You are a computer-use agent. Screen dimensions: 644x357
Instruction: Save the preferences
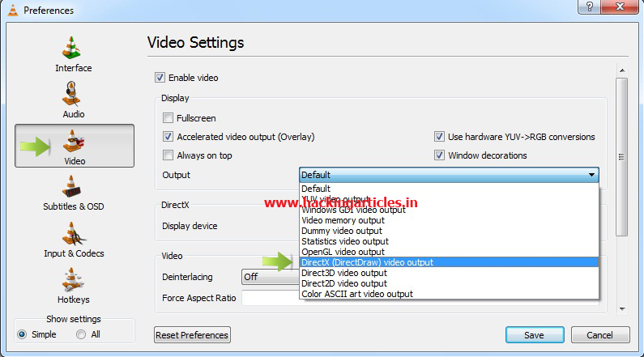click(x=535, y=335)
